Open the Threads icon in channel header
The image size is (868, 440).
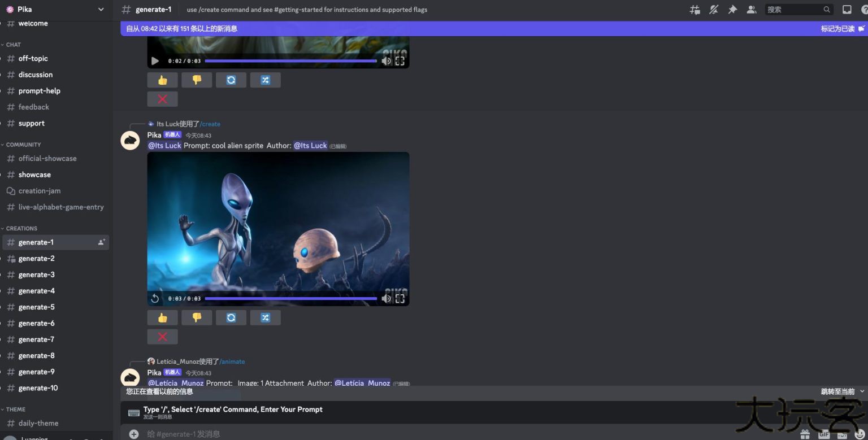(x=695, y=10)
